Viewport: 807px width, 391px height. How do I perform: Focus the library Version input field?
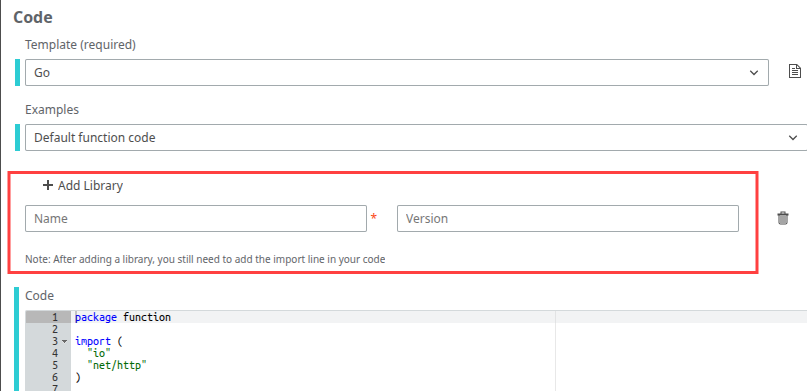click(568, 219)
